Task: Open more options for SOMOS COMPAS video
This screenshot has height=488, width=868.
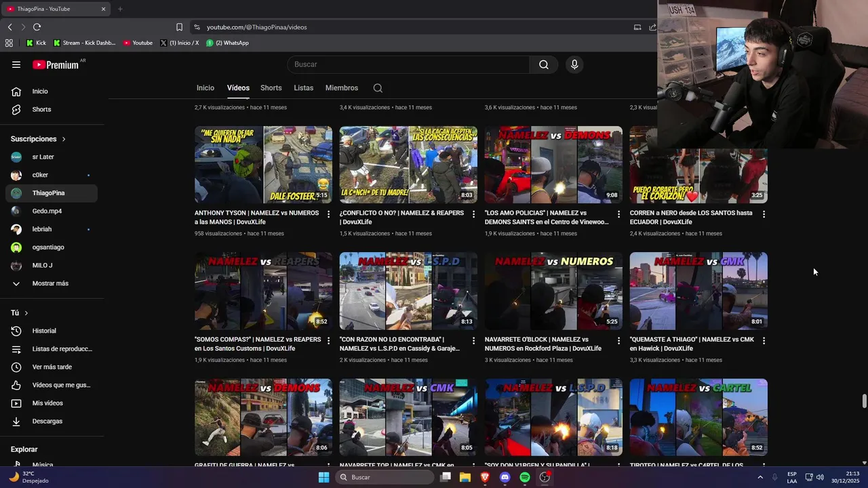Action: [x=329, y=341]
